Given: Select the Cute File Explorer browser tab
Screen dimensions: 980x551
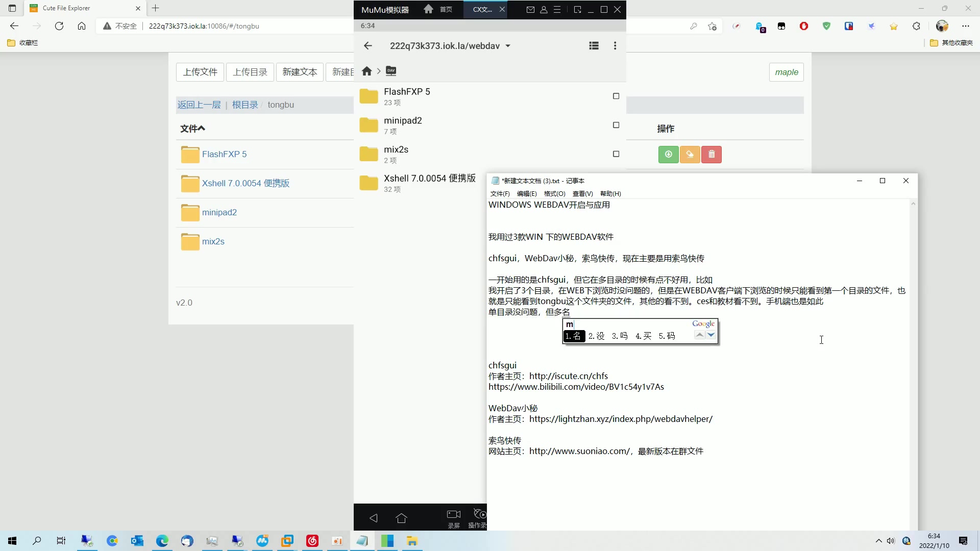Looking at the screenshot, I should click(84, 8).
